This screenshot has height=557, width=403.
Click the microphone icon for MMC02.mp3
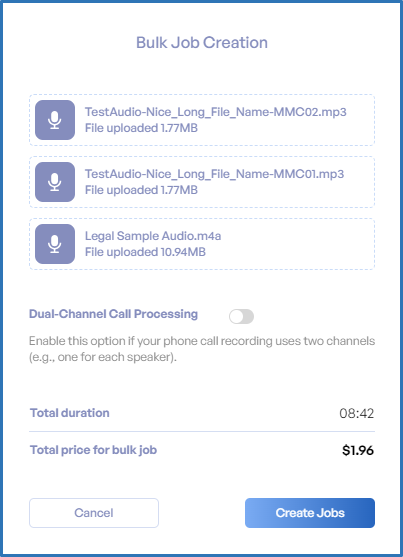coord(55,120)
